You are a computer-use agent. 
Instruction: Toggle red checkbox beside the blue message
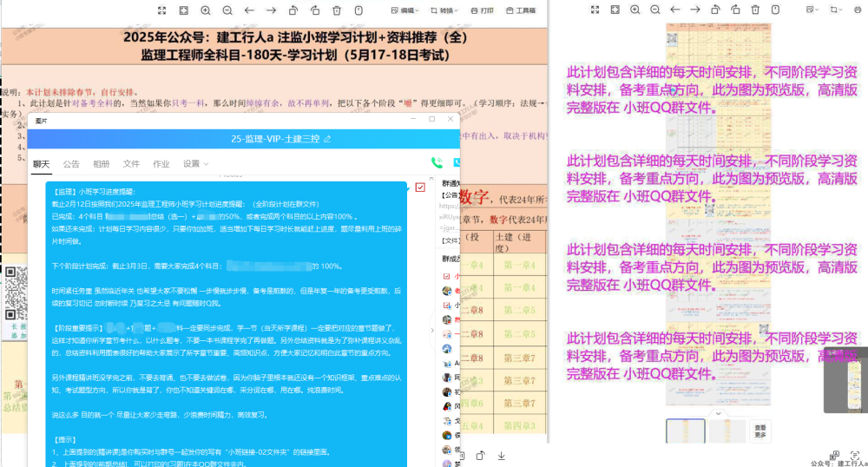point(420,187)
